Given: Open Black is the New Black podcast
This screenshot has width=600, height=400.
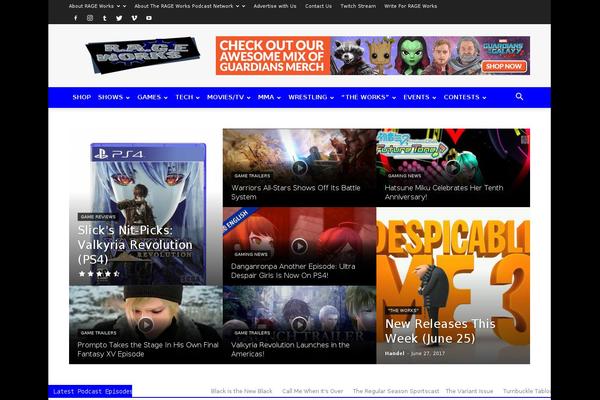Looking at the screenshot, I should point(241,391).
